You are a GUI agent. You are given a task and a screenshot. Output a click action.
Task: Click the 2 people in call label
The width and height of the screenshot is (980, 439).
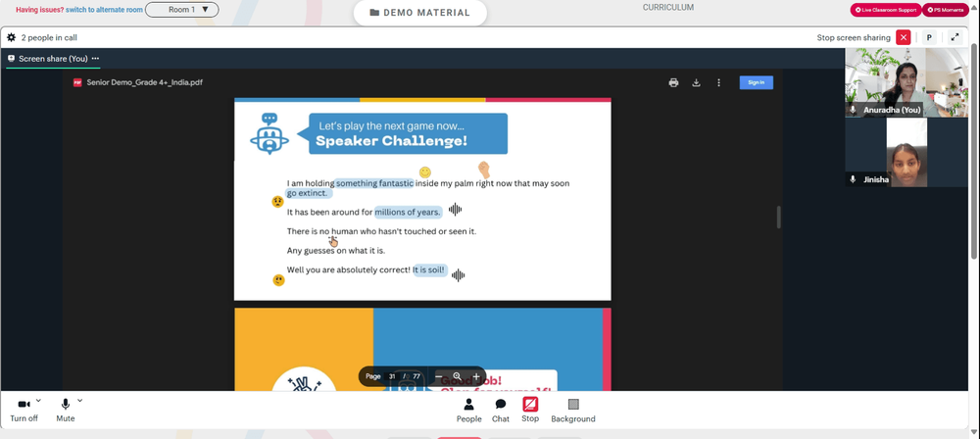point(49,37)
